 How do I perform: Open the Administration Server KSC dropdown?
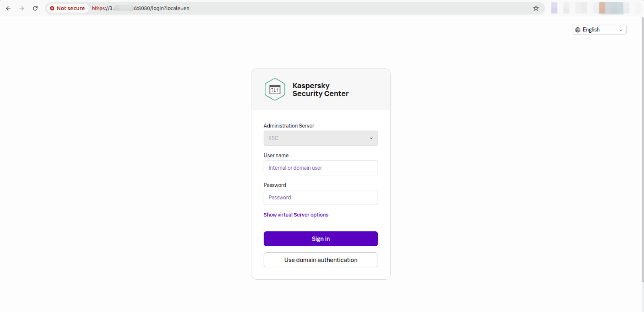(x=320, y=138)
